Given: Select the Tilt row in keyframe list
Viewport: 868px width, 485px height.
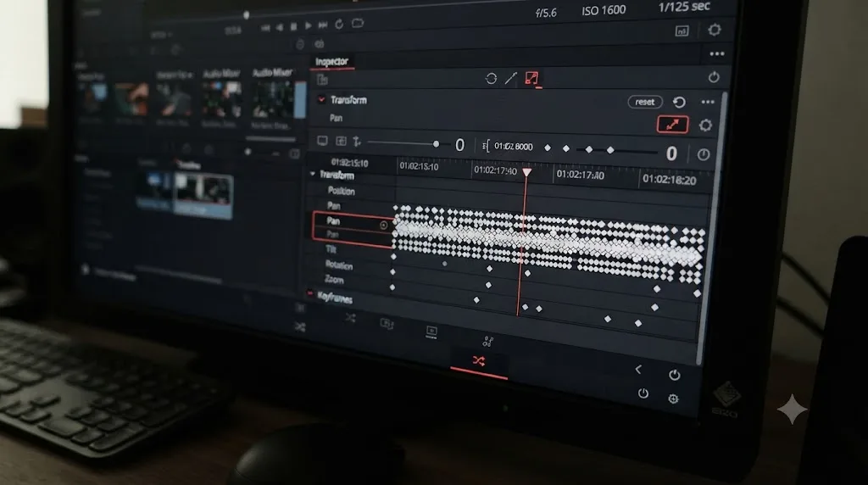Looking at the screenshot, I should pyautogui.click(x=331, y=249).
